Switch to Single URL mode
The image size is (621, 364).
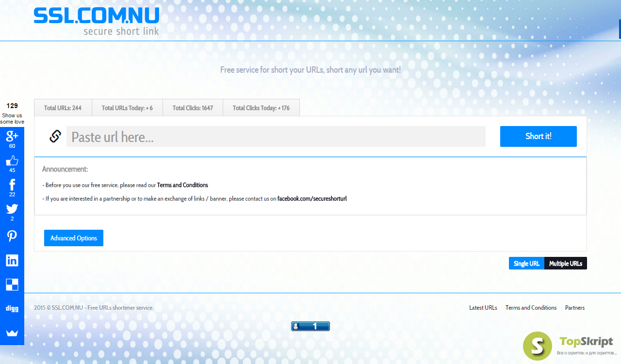tap(526, 263)
